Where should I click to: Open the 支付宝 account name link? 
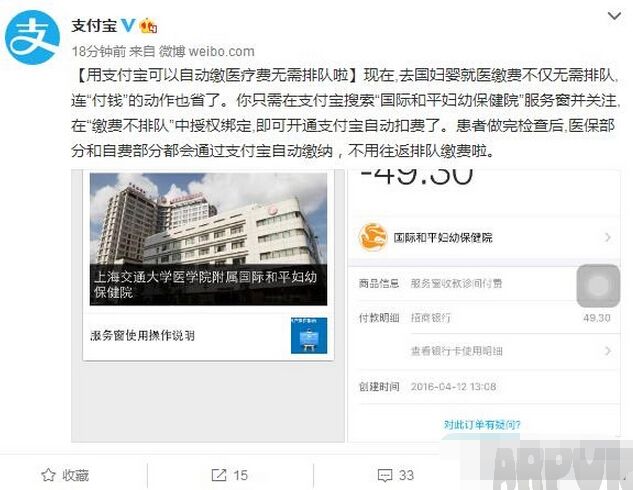94,26
